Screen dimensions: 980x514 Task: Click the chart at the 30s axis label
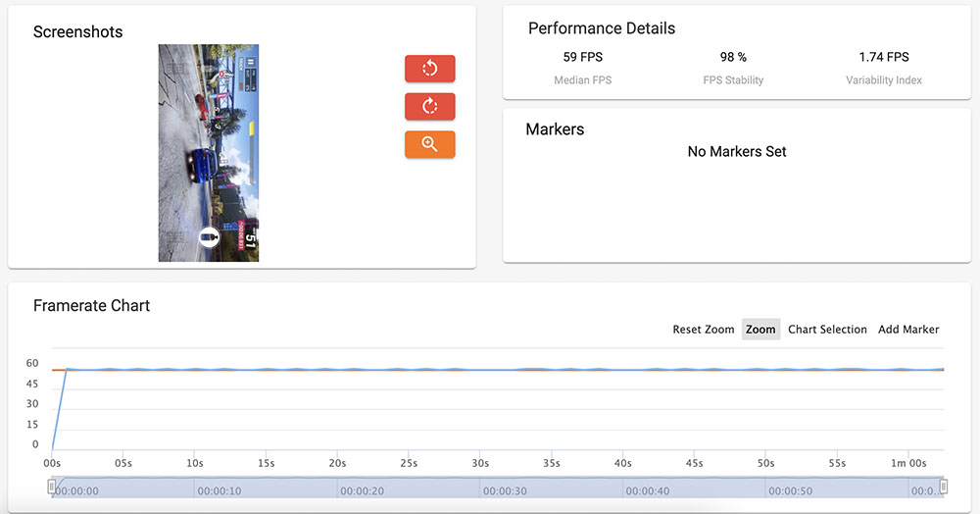point(480,463)
